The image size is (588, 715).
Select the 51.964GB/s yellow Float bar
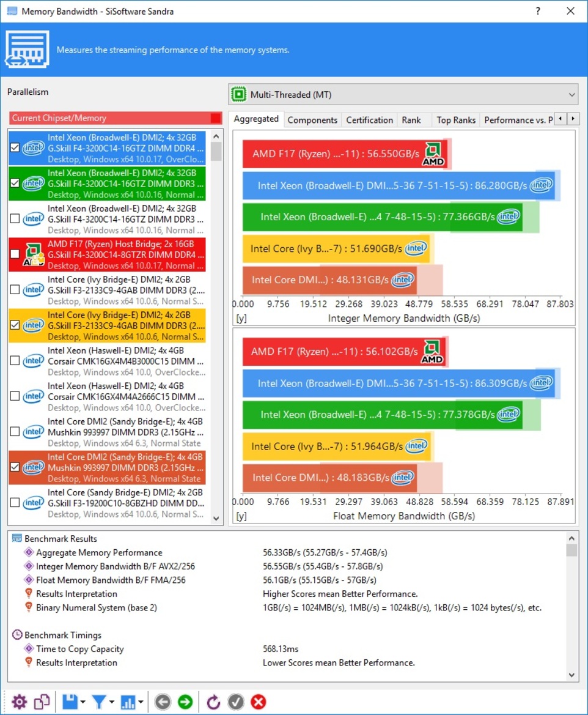pyautogui.click(x=336, y=446)
